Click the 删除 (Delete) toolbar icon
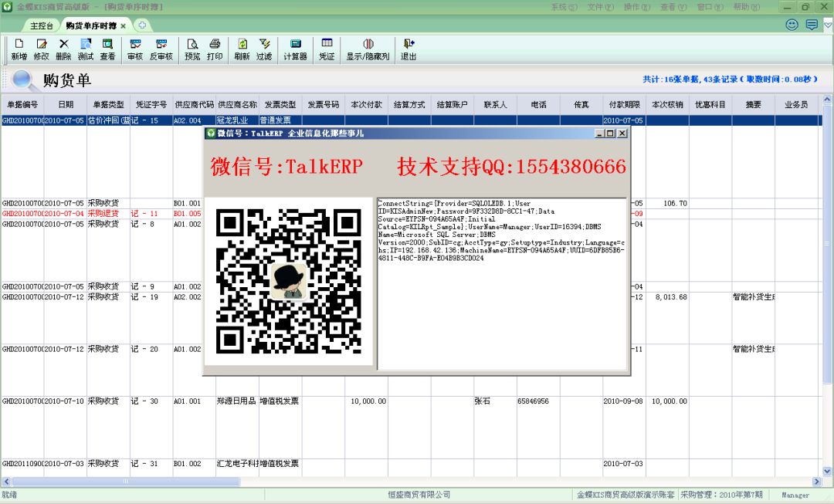The image size is (834, 504). click(x=64, y=50)
